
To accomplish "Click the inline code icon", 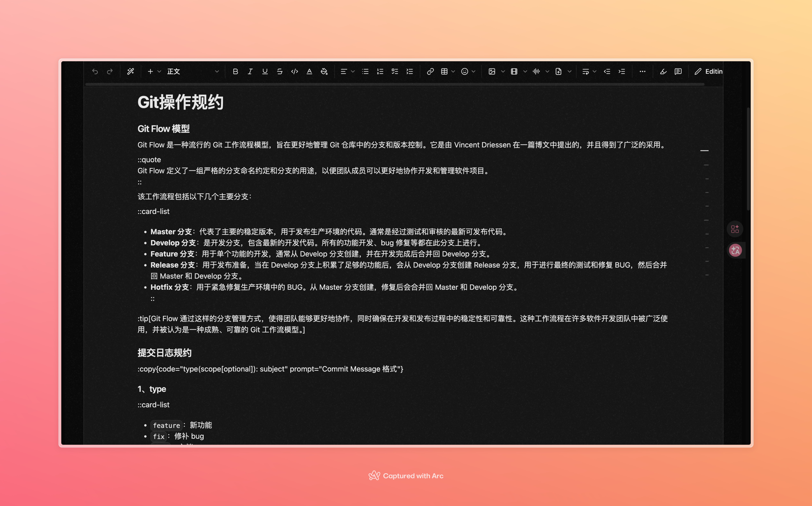I will [x=295, y=71].
